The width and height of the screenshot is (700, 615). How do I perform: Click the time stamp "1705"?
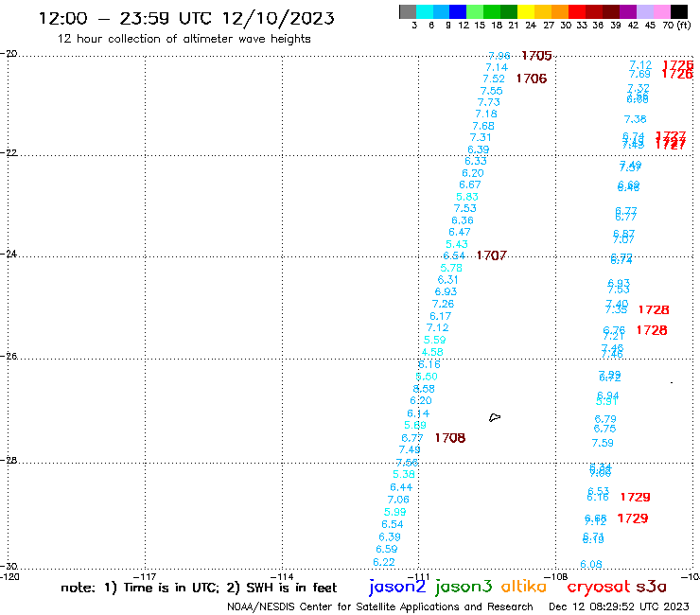[x=536, y=56]
